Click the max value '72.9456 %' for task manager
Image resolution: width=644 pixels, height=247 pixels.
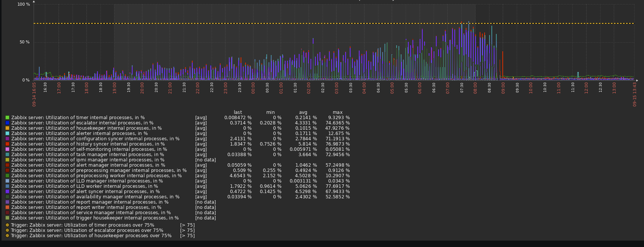pyautogui.click(x=337, y=155)
